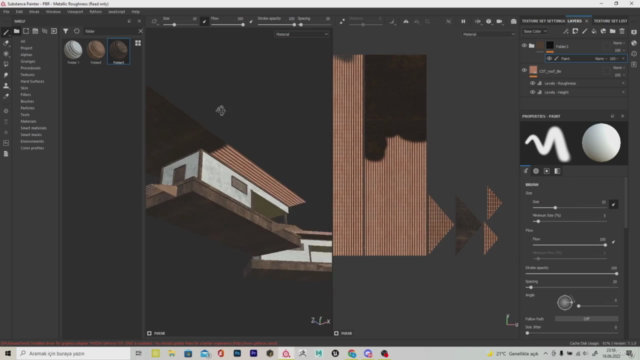Open the Alphas shelf category
640x360 pixels.
(27, 55)
